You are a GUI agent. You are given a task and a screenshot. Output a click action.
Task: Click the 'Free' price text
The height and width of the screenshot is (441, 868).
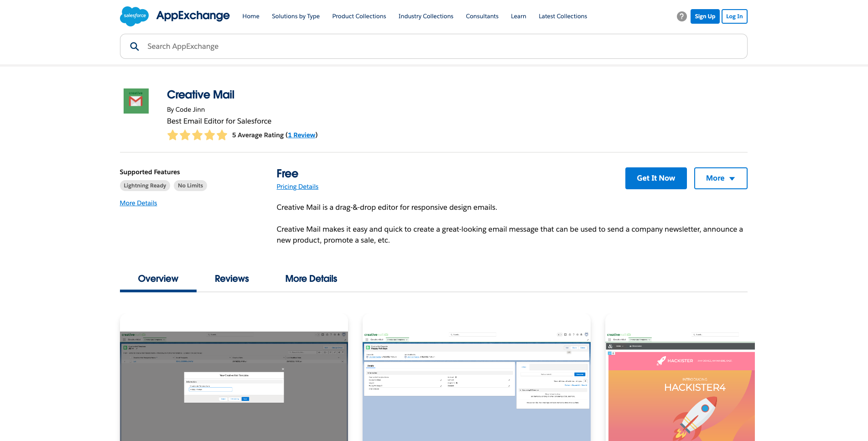(x=287, y=174)
